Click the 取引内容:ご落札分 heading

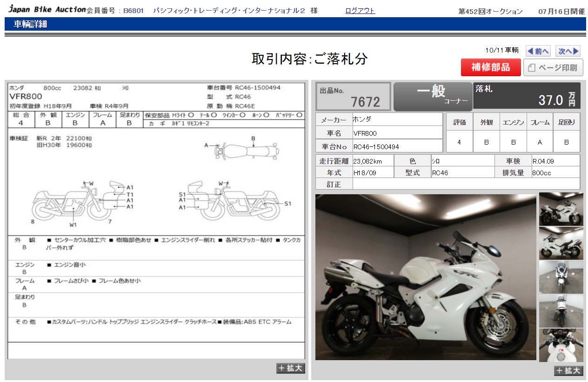(x=310, y=59)
